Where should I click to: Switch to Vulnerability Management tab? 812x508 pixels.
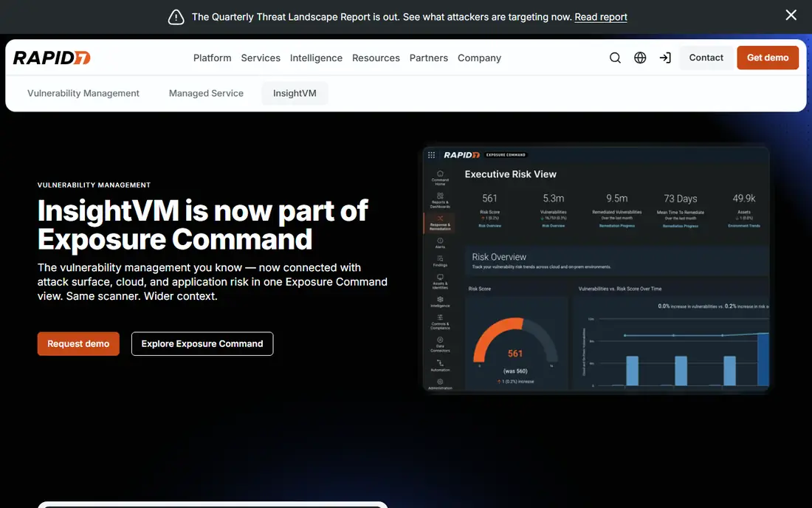(x=83, y=93)
